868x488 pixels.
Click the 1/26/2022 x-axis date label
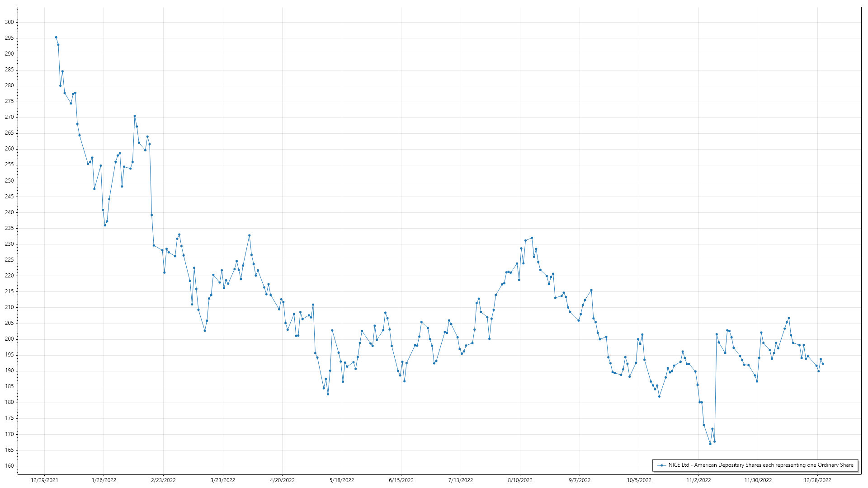[x=104, y=480]
